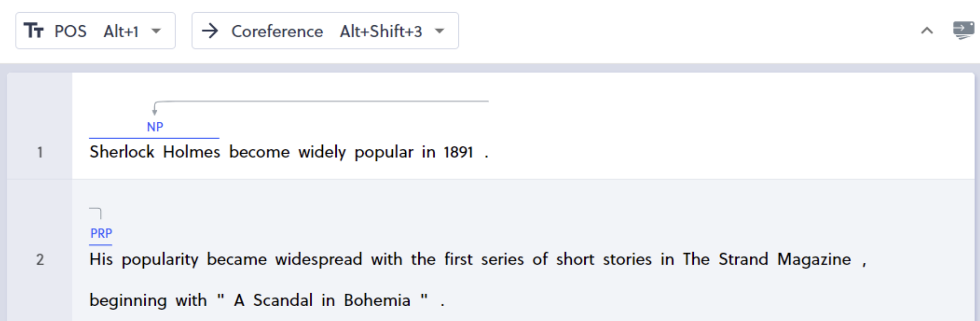The width and height of the screenshot is (980, 321).
Task: Select the word 'Holmes' in sentence 1
Action: (x=192, y=152)
